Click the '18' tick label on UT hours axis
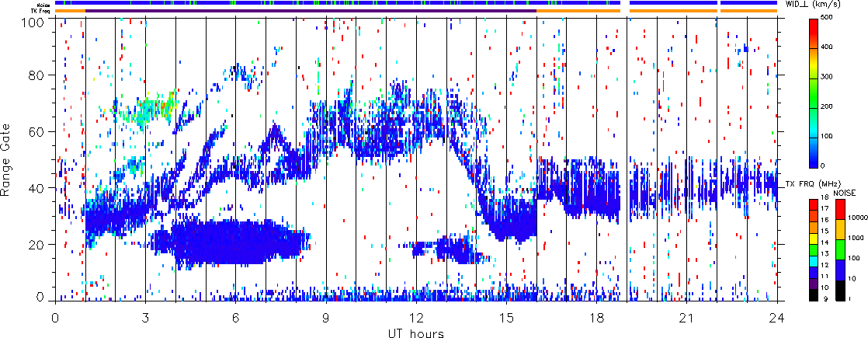Screen dimensions: 868x338 point(597,318)
